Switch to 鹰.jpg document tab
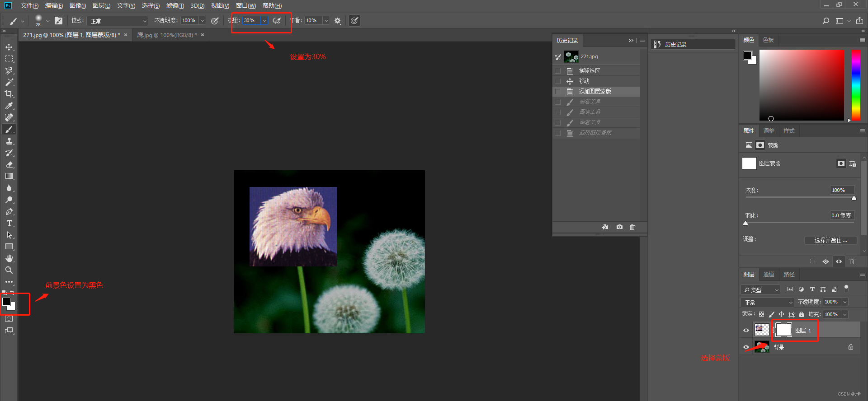The image size is (868, 401). (167, 35)
